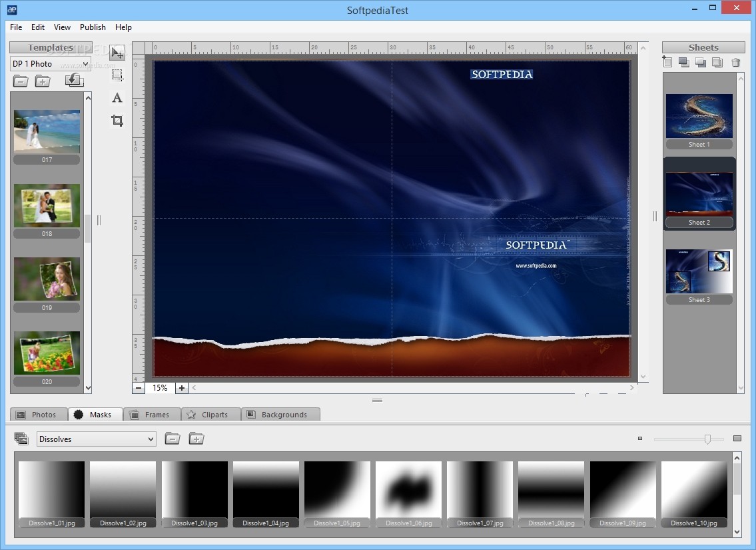Zoom in with the plus button

(181, 388)
